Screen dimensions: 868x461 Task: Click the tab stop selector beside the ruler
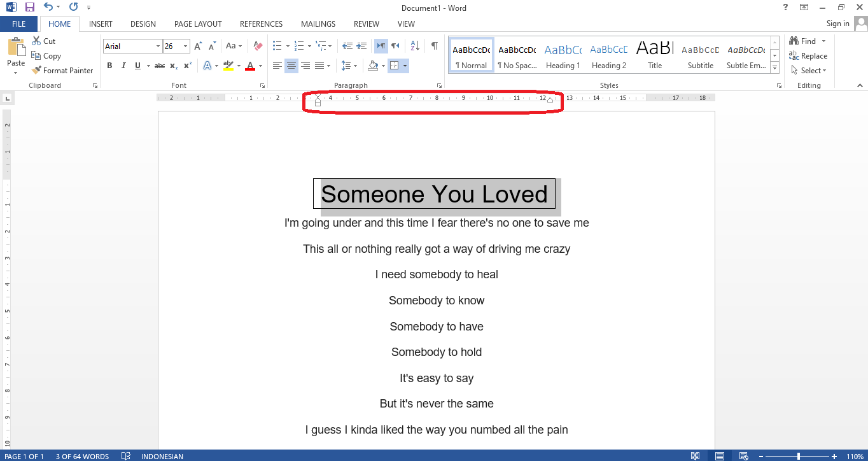(x=7, y=98)
